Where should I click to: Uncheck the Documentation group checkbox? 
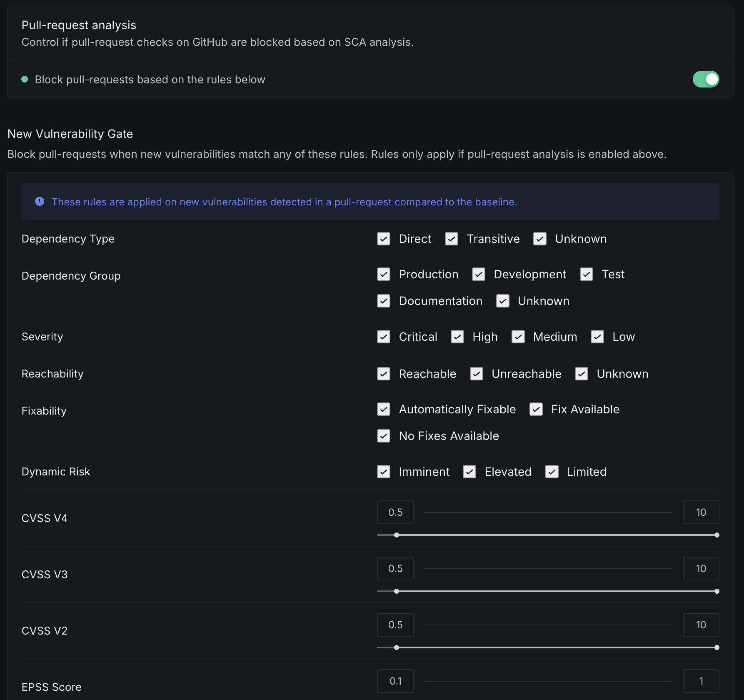(x=383, y=301)
